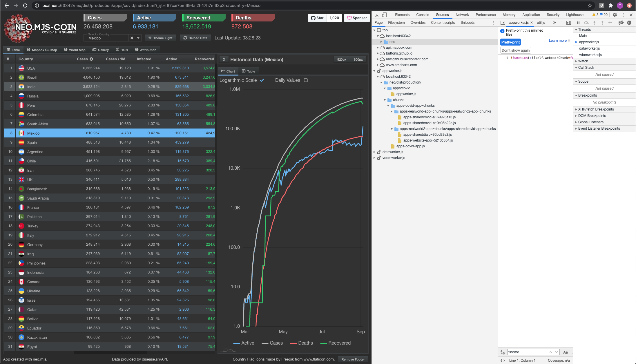This screenshot has height=364, width=636.
Task: Collapse the Breakpoints section
Action: (x=576, y=95)
